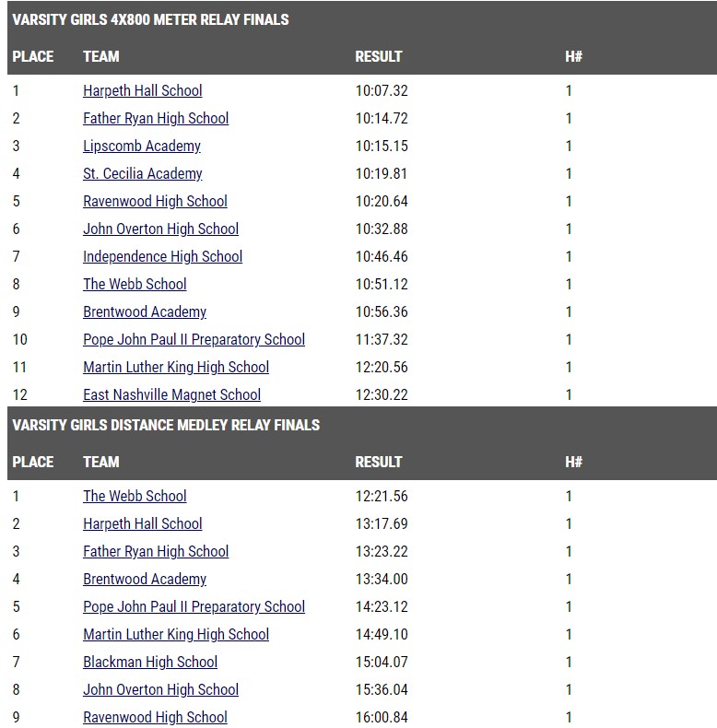Open the East Nashville Magnet School link
The image size is (717, 728).
coord(171,394)
